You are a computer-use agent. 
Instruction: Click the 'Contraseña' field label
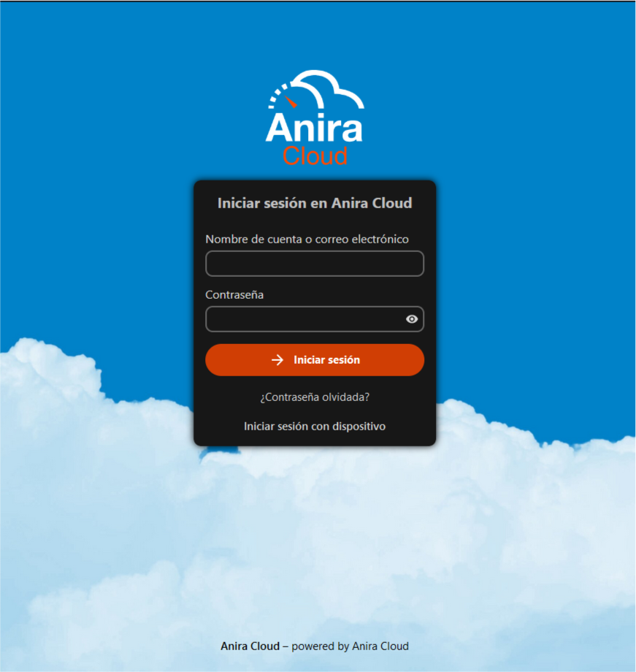tap(234, 295)
